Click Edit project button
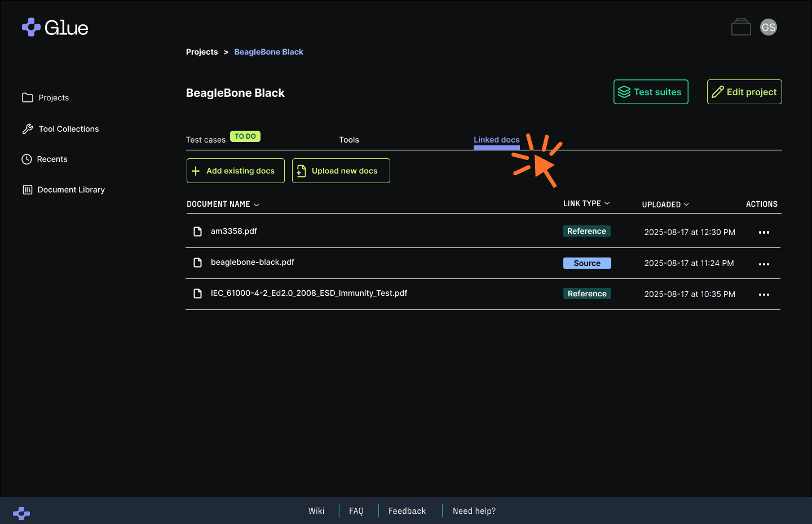The width and height of the screenshot is (812, 524). tap(744, 92)
